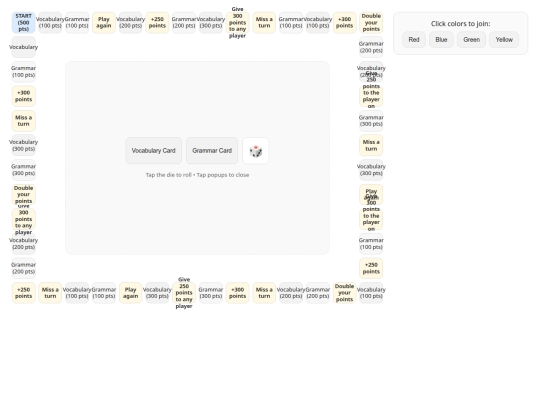This screenshot has width=540, height=405.
Task: Select top row Vocabulary (300 pts) tile
Action: 211,23
